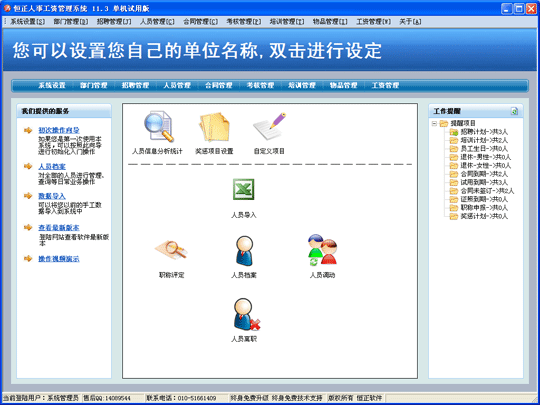Switch to 系统设置 in the blue navigation bar
Viewport: 540px width, 405px height.
click(x=52, y=85)
